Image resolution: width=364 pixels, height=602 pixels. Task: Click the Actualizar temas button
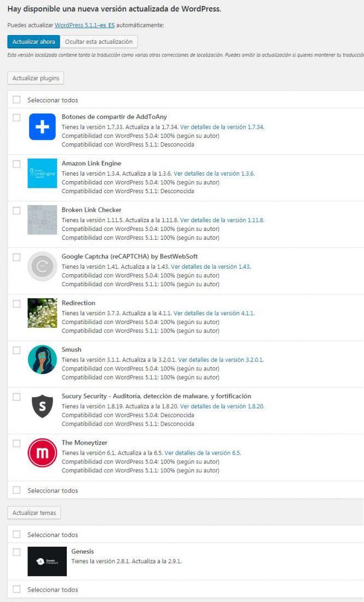click(34, 513)
